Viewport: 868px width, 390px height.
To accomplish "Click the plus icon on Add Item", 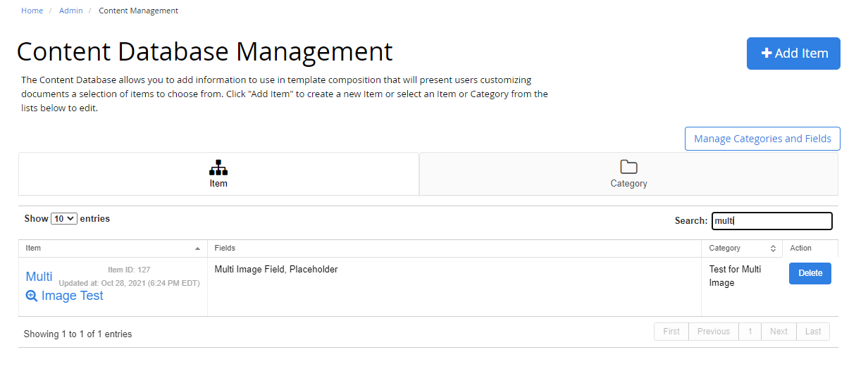I will tap(767, 54).
